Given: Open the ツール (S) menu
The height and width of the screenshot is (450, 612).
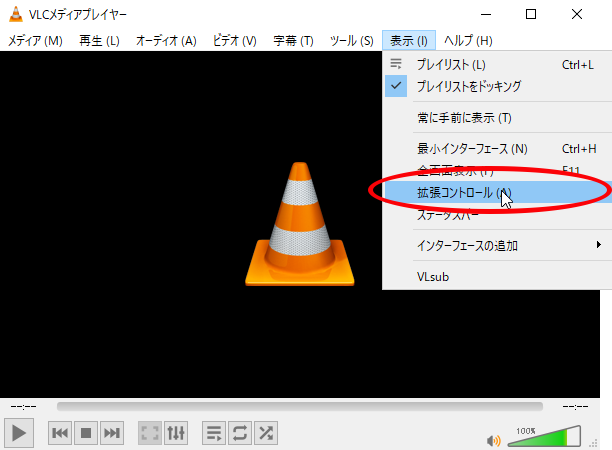Looking at the screenshot, I should pos(350,40).
